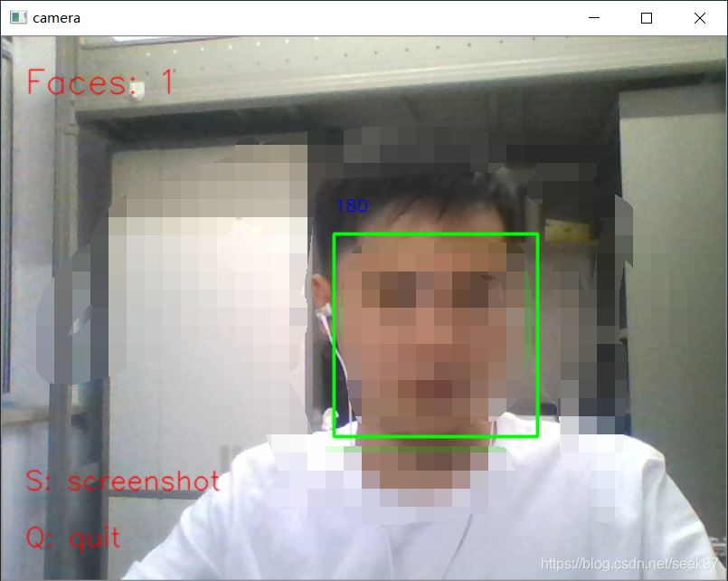Image resolution: width=728 pixels, height=581 pixels.
Task: Click the 'Faces: 1' overlay text
Action: [99, 82]
